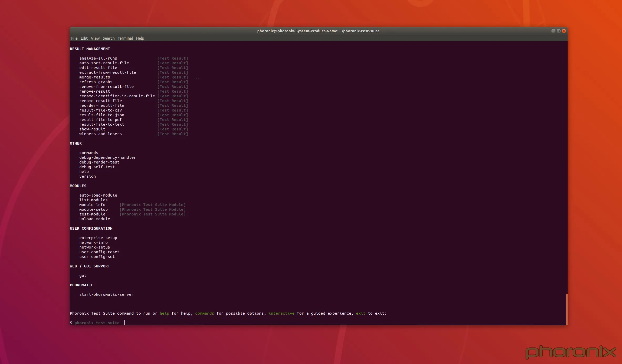This screenshot has height=364, width=622.
Task: Select the 'start-phoromatic-server' command text
Action: point(106,294)
